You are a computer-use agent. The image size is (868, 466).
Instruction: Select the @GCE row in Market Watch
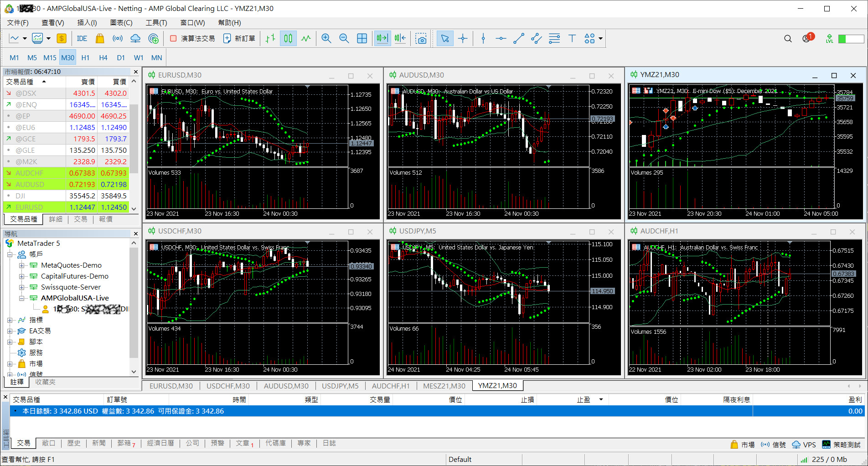tap(66, 139)
